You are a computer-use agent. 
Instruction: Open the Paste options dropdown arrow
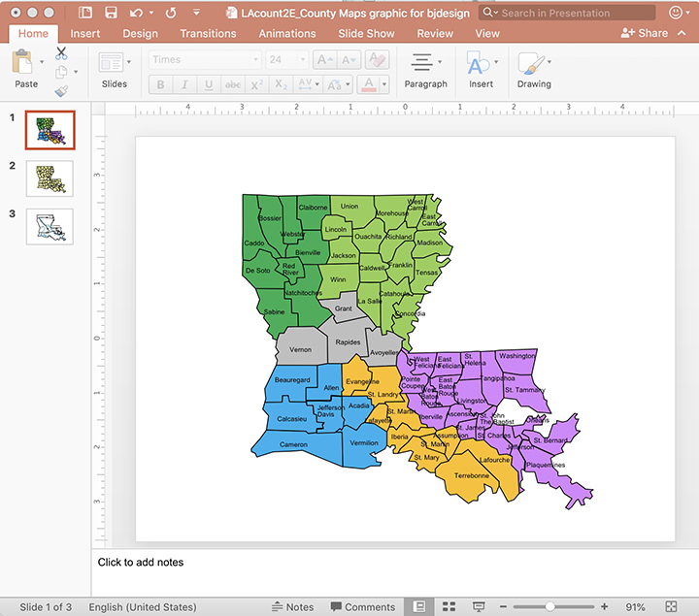tap(42, 62)
